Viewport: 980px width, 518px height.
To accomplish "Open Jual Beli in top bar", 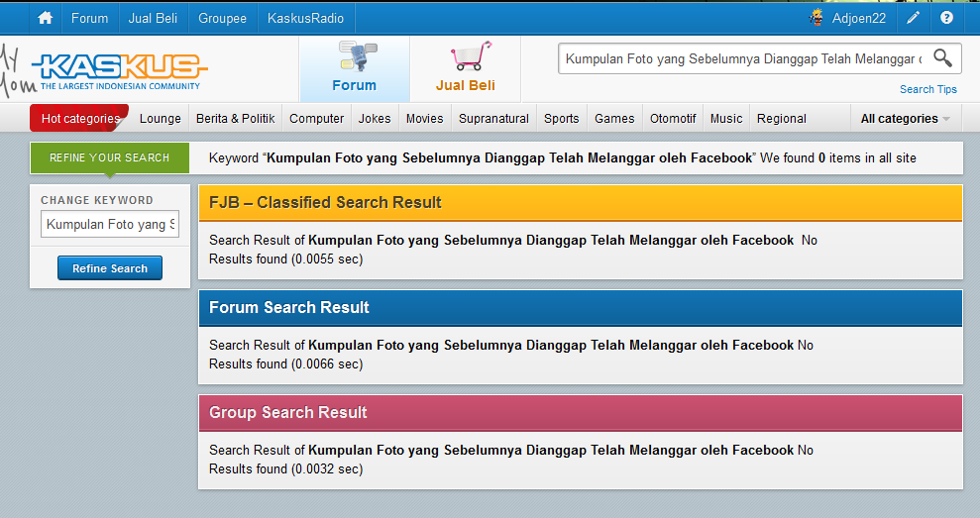I will coord(154,18).
